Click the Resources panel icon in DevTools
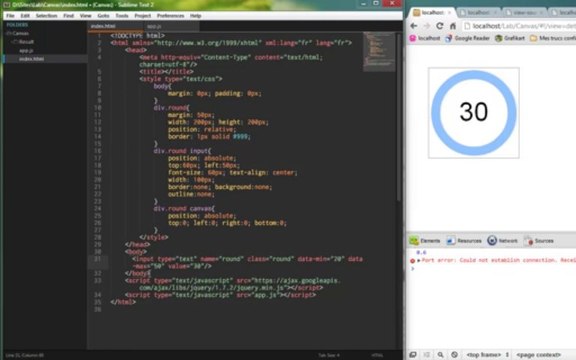 tap(451, 241)
